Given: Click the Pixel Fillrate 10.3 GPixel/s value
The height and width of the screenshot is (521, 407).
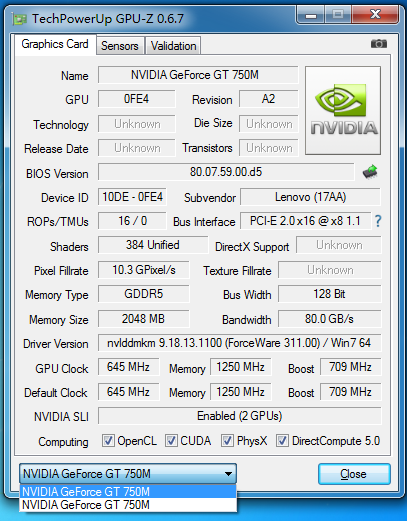Looking at the screenshot, I should pyautogui.click(x=144, y=270).
